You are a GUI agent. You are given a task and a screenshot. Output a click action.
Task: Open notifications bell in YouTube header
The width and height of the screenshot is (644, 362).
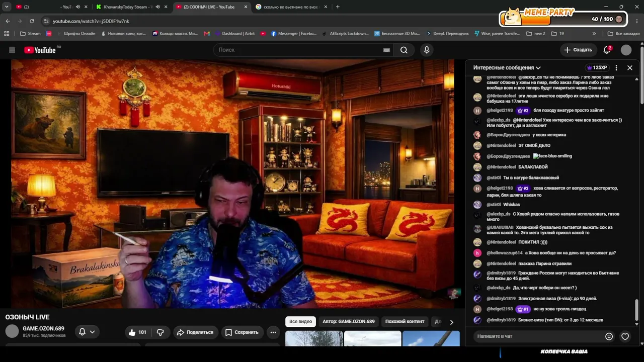(607, 50)
